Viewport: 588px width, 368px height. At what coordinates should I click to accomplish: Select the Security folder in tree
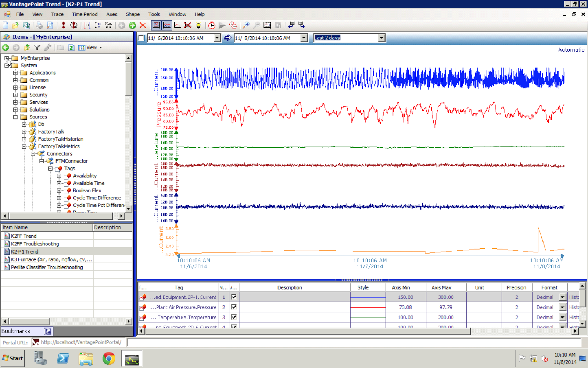point(38,95)
